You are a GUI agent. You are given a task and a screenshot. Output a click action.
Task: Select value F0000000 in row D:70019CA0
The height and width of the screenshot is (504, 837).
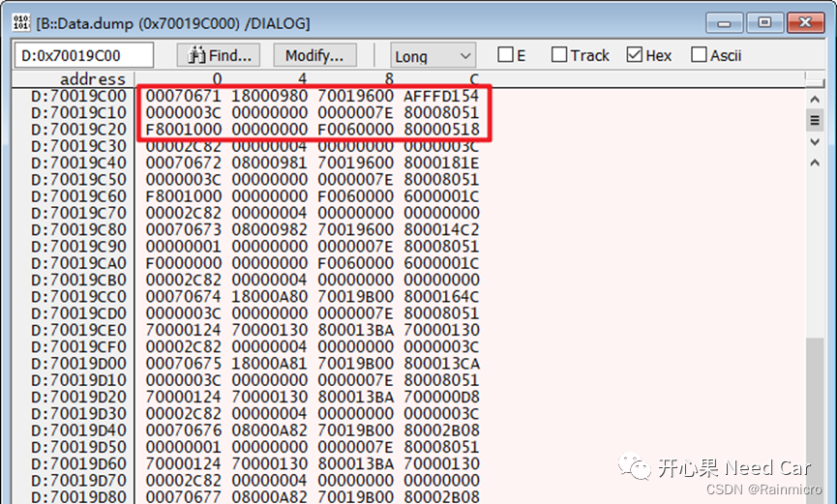click(184, 263)
